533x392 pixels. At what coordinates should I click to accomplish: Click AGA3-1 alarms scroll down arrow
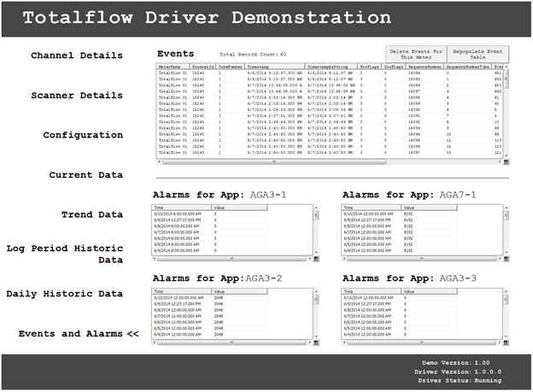tap(316, 253)
